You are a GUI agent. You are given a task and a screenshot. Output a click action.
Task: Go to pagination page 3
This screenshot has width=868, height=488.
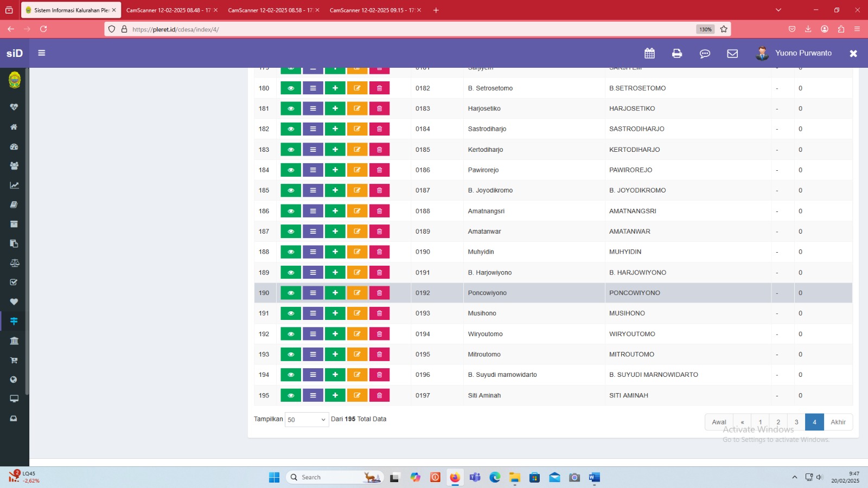[x=796, y=422]
